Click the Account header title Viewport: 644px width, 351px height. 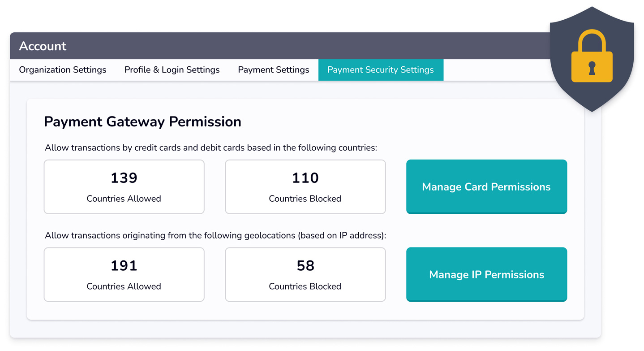[x=43, y=46]
